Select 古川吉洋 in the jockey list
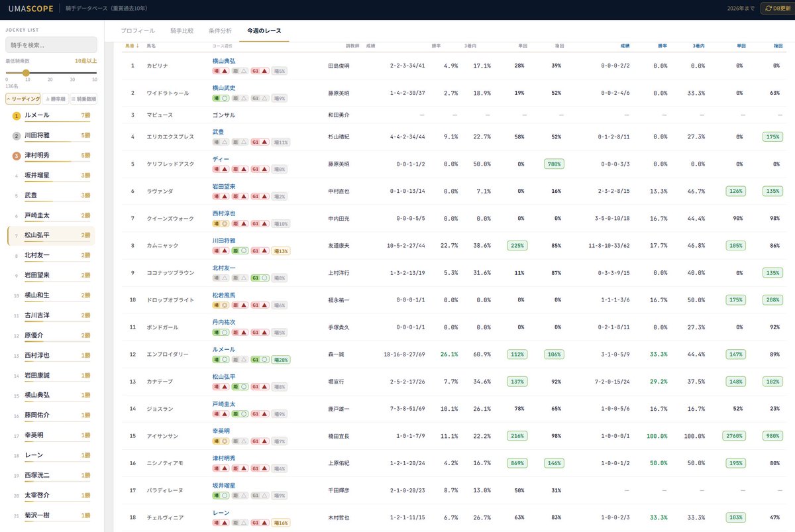 51,315
